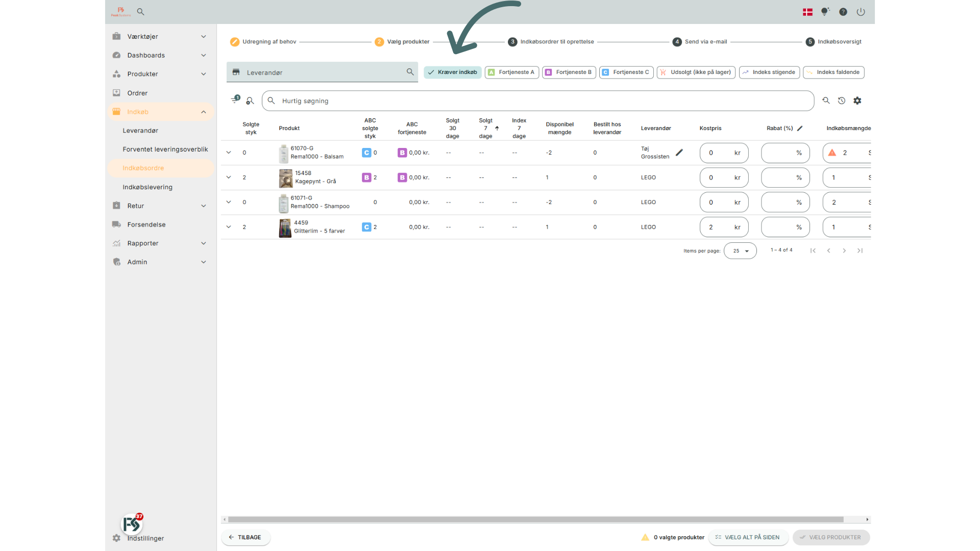Collapse the Indkøb sidebar menu
This screenshot has width=980, height=551.
click(x=160, y=112)
